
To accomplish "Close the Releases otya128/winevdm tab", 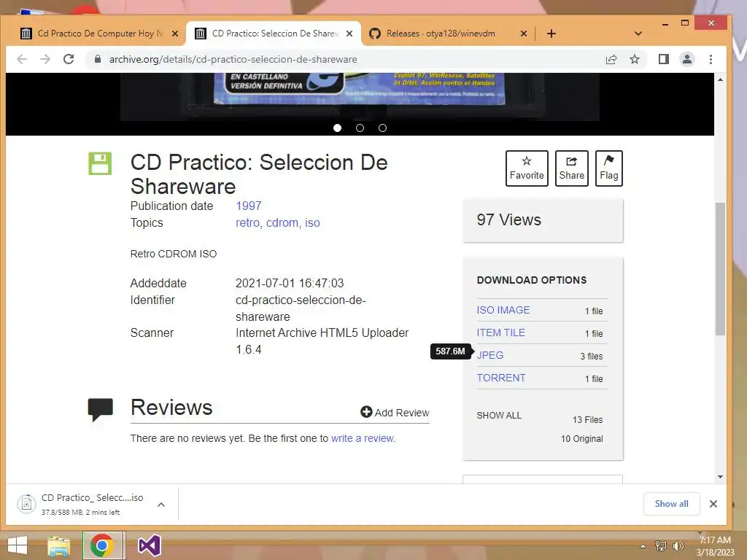I will click(x=524, y=34).
